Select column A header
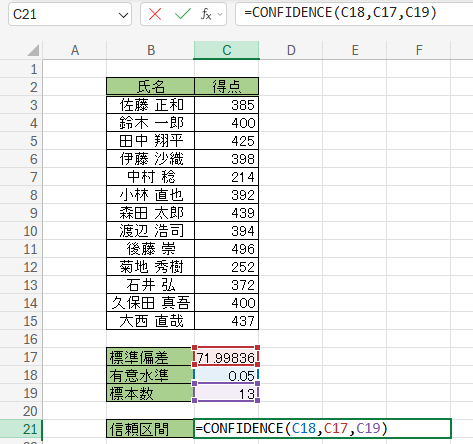Viewport: 473px width, 444px height. click(75, 50)
